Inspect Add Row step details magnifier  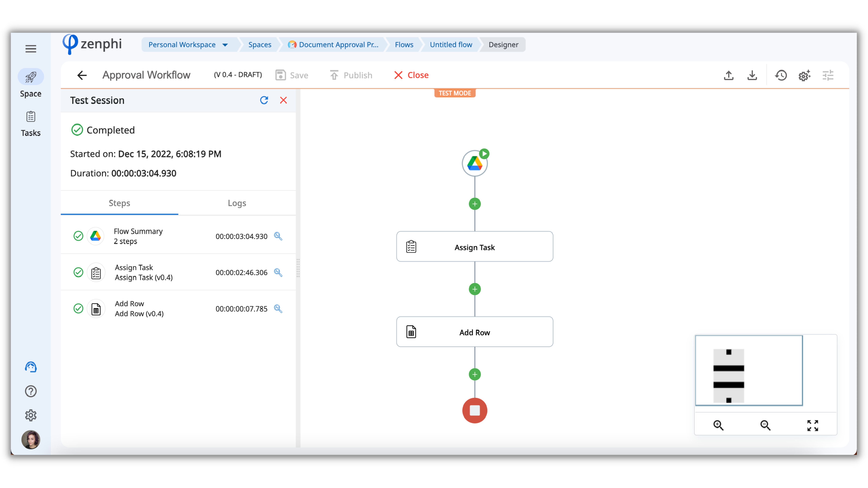(x=278, y=309)
